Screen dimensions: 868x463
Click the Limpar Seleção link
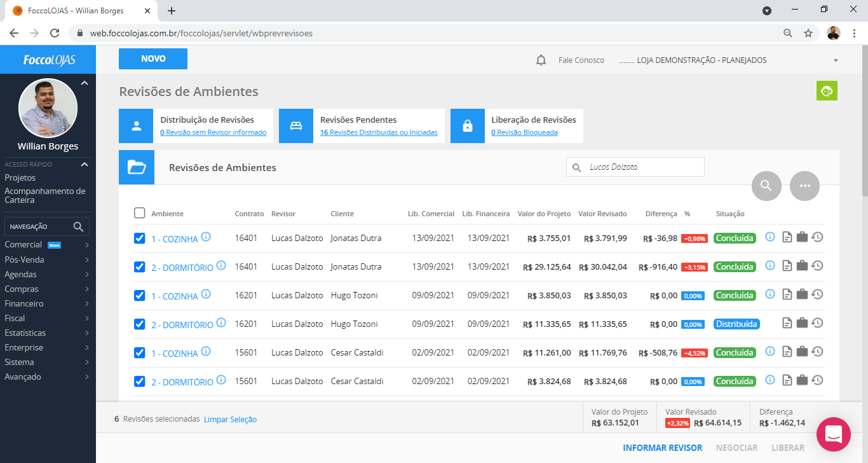click(230, 420)
